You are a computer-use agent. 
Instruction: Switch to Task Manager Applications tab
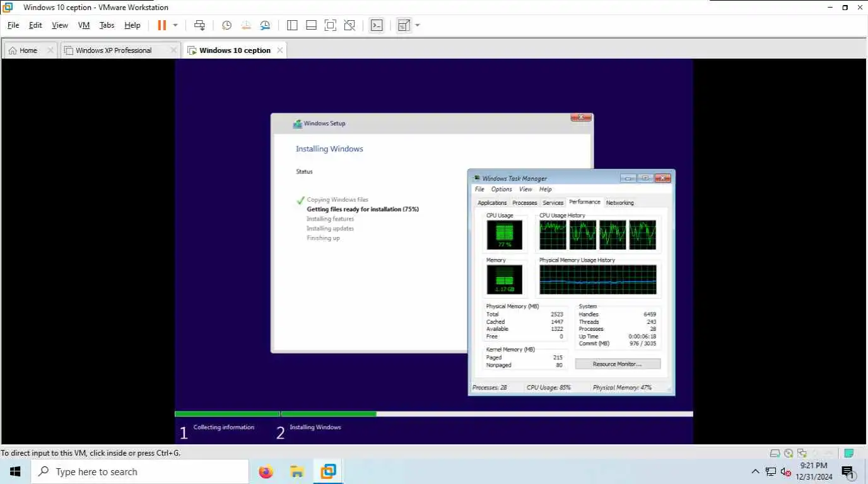click(492, 203)
